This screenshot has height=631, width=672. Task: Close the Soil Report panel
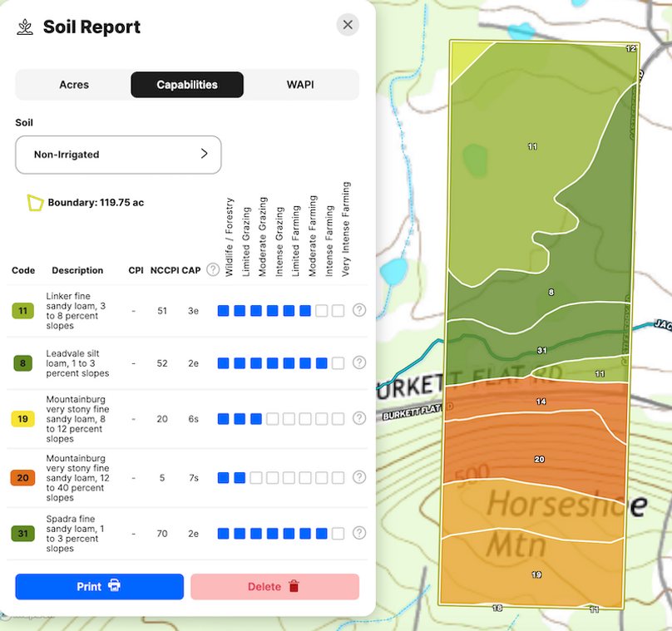point(348,25)
